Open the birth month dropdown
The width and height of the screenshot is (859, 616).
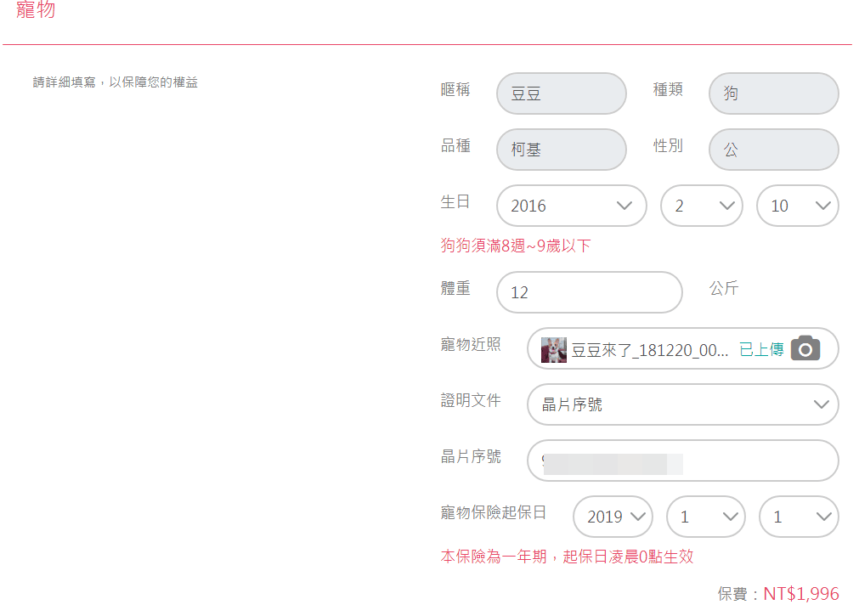(701, 206)
